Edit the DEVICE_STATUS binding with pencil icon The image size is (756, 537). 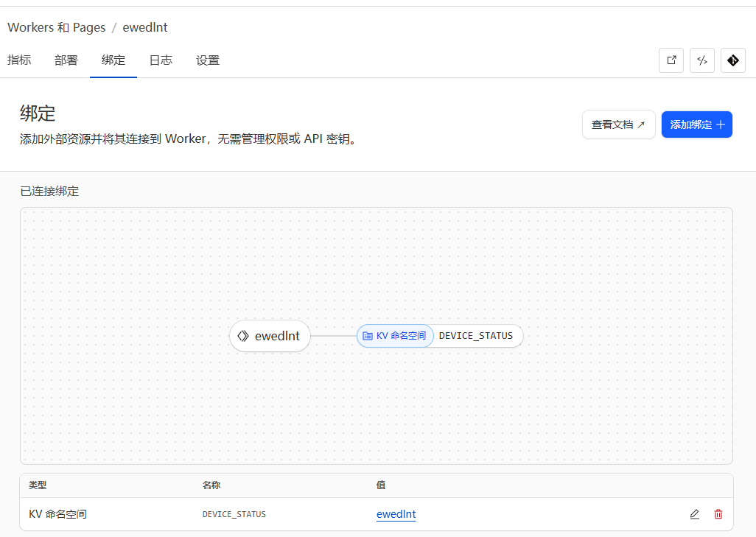[694, 514]
